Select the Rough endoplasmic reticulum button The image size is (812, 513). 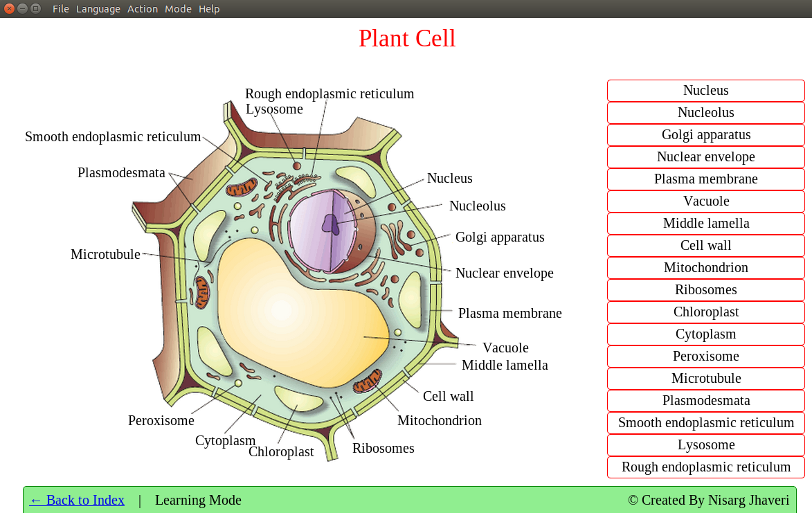pyautogui.click(x=705, y=467)
